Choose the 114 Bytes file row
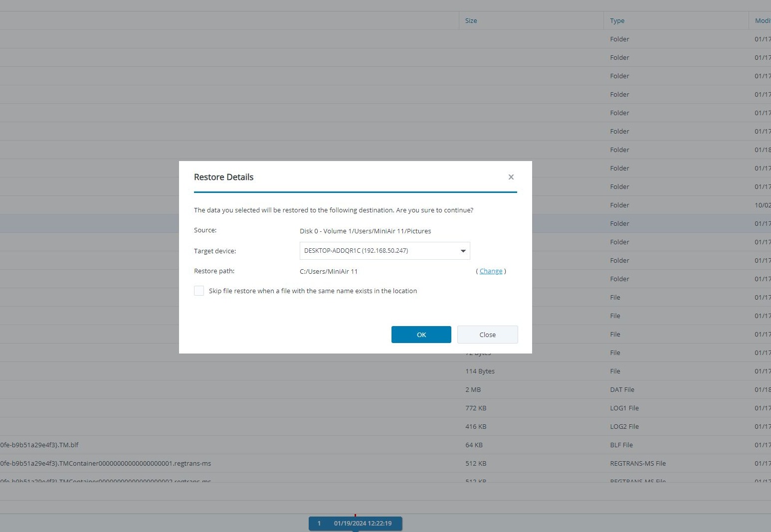Image resolution: width=771 pixels, height=532 pixels. pyautogui.click(x=480, y=371)
